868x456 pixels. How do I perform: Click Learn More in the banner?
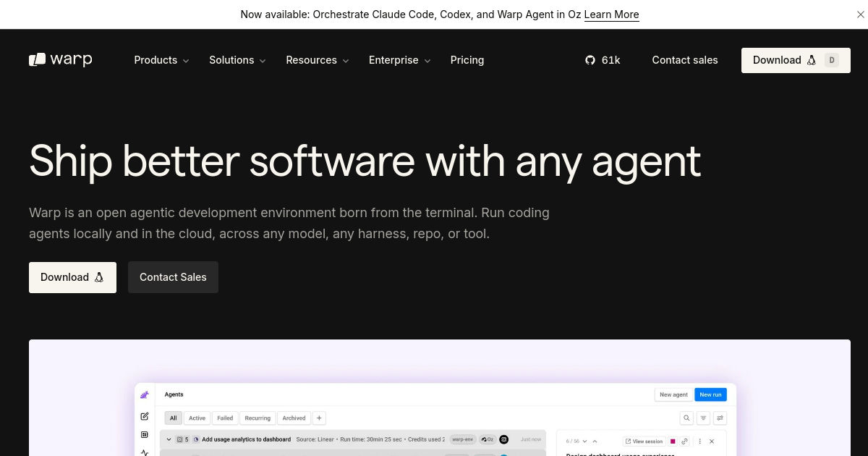click(x=611, y=14)
